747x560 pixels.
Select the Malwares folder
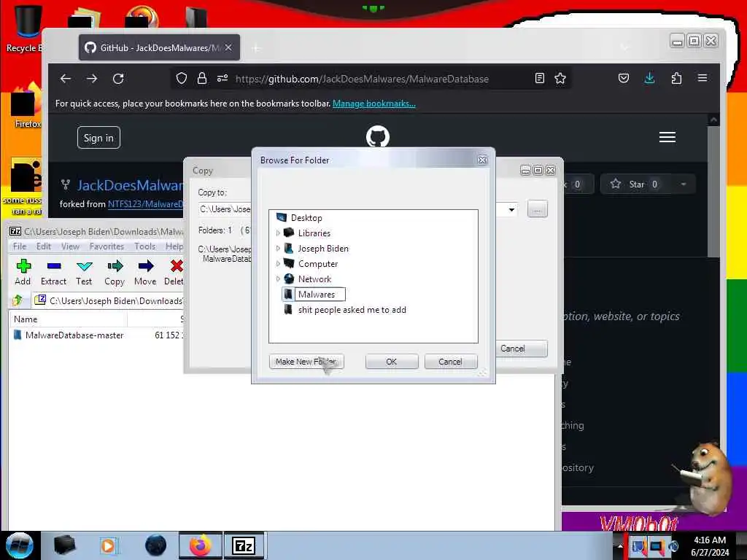coord(317,295)
